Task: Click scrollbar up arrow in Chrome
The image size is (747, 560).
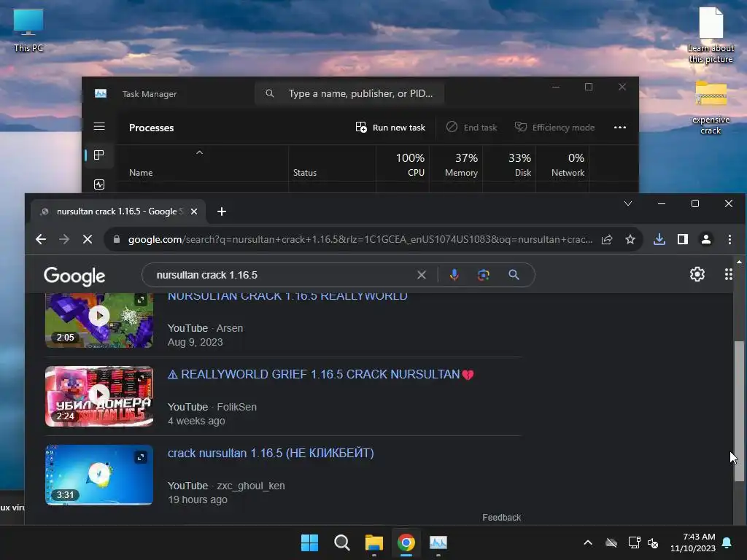Action: [739, 262]
